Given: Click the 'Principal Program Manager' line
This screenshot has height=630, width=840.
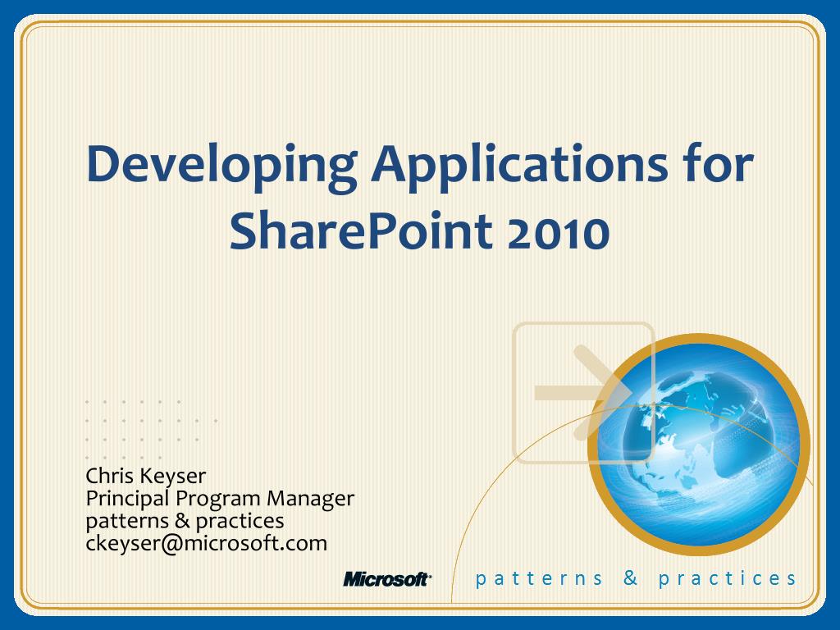Looking at the screenshot, I should pyautogui.click(x=220, y=499).
